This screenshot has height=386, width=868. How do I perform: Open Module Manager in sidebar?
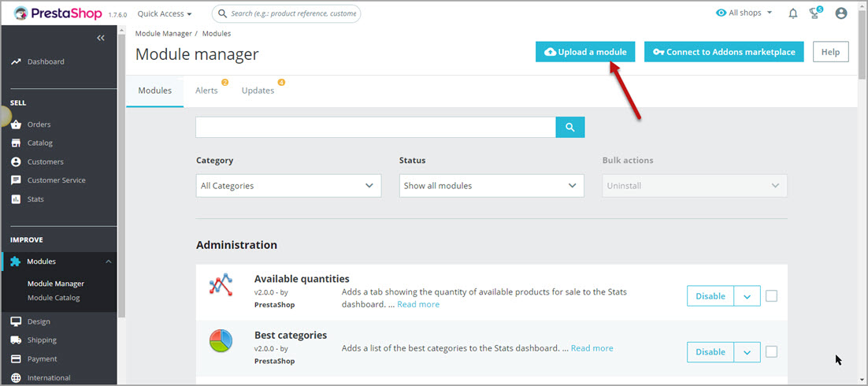pyautogui.click(x=56, y=284)
